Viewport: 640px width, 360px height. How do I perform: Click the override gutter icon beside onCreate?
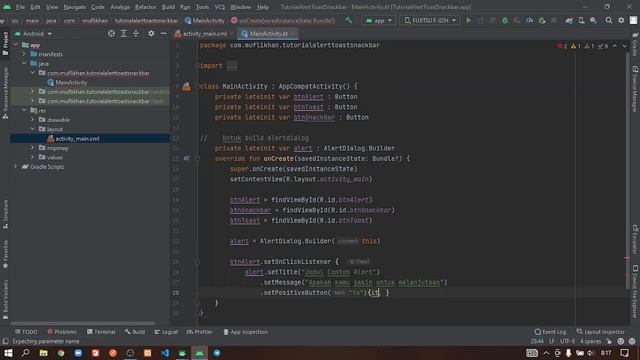(x=186, y=158)
